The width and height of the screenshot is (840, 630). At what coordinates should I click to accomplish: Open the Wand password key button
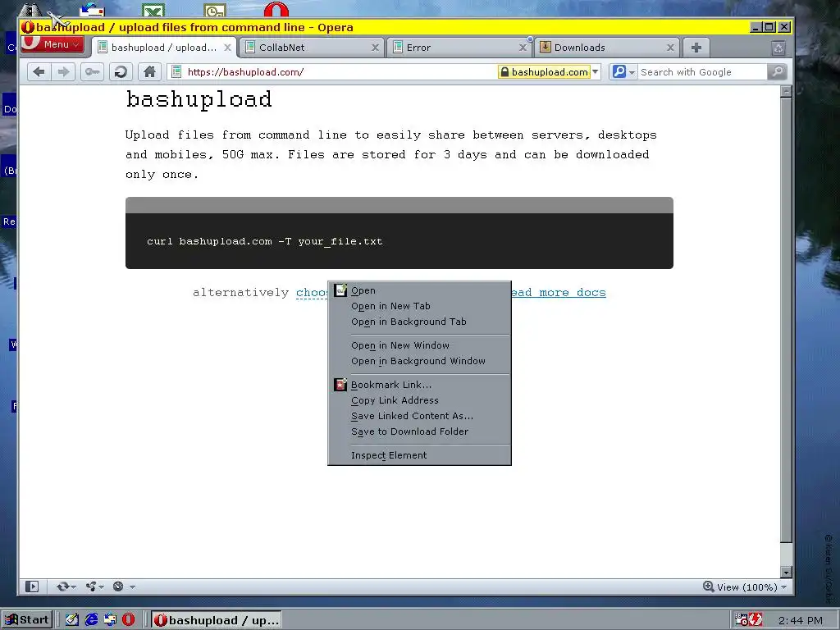pos(92,72)
